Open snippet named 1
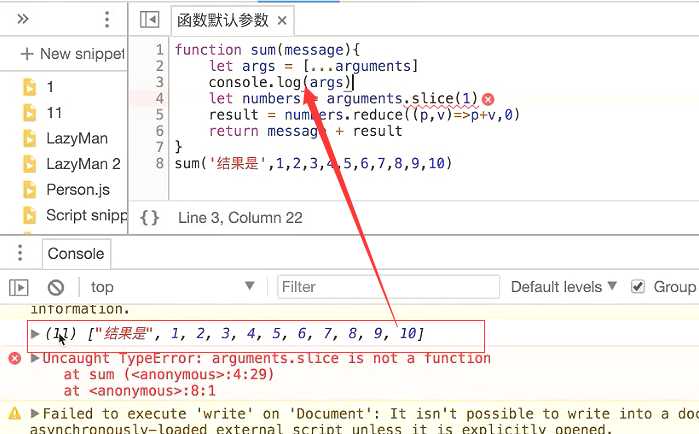Image resolution: width=699 pixels, height=434 pixels. pyautogui.click(x=50, y=87)
